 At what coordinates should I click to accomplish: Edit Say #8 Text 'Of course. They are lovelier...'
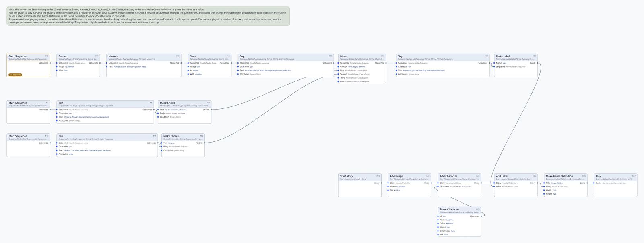86,117
